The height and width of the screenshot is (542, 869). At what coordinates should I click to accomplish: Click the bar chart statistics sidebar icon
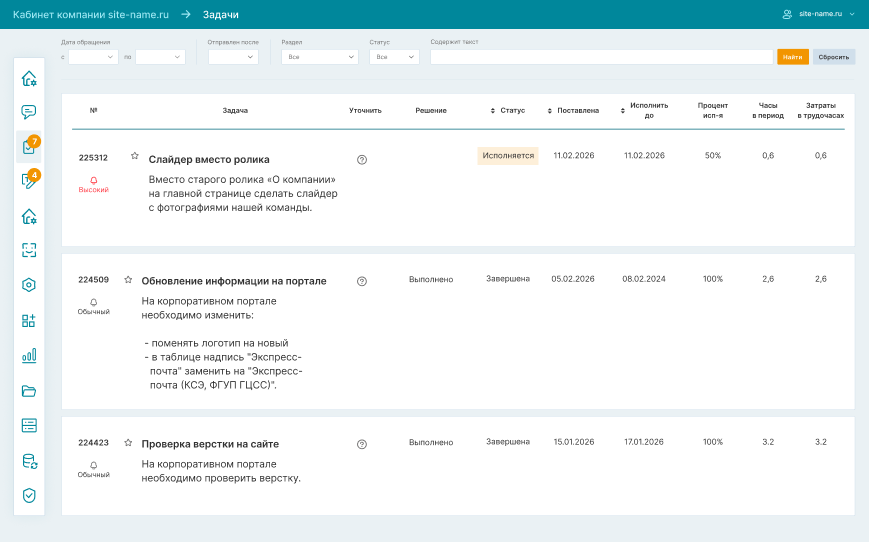[x=29, y=355]
